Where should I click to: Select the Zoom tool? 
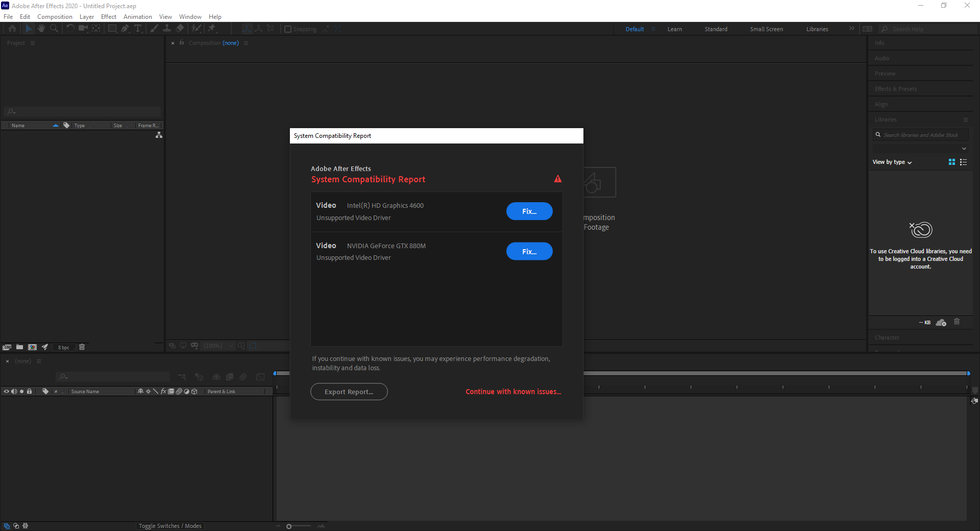point(54,29)
